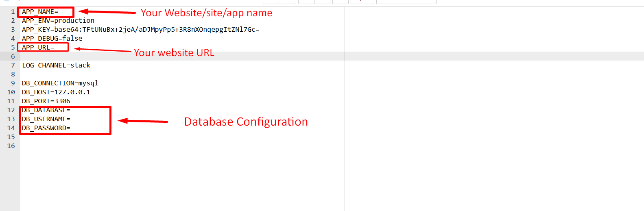Image resolution: width=644 pixels, height=211 pixels.
Task: Place cursor after APP_NAME= on line 1
Action: pyautogui.click(x=59, y=12)
